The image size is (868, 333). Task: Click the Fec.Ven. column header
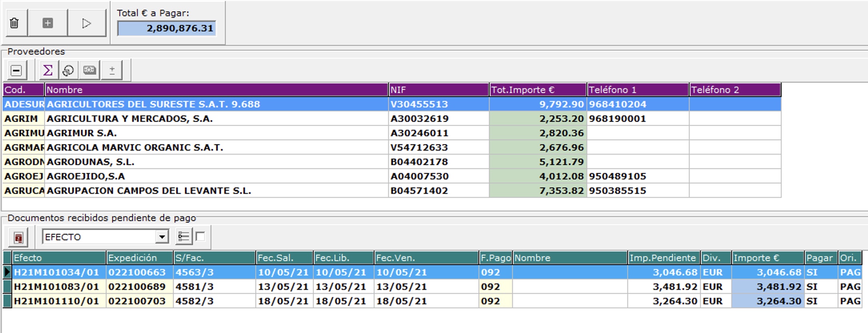coord(426,258)
